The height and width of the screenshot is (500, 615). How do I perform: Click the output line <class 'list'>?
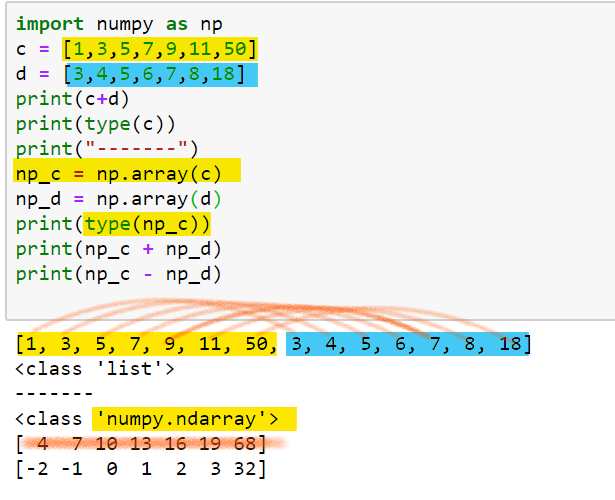(x=95, y=369)
